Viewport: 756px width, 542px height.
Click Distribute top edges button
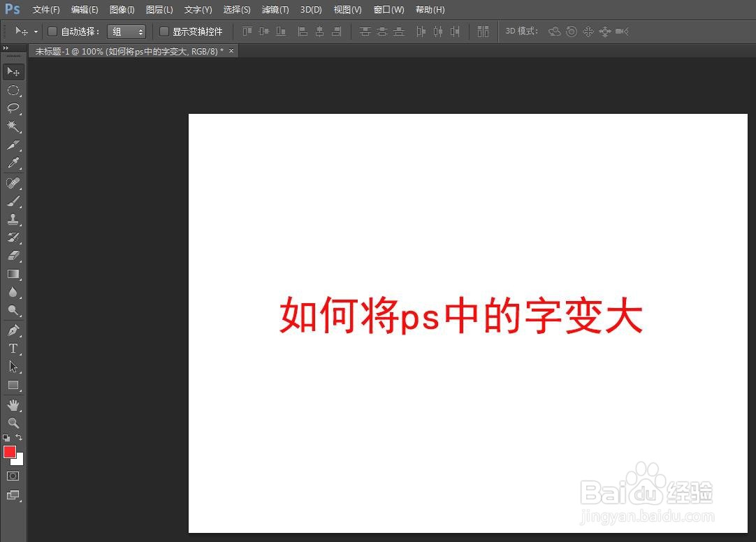pyautogui.click(x=365, y=32)
